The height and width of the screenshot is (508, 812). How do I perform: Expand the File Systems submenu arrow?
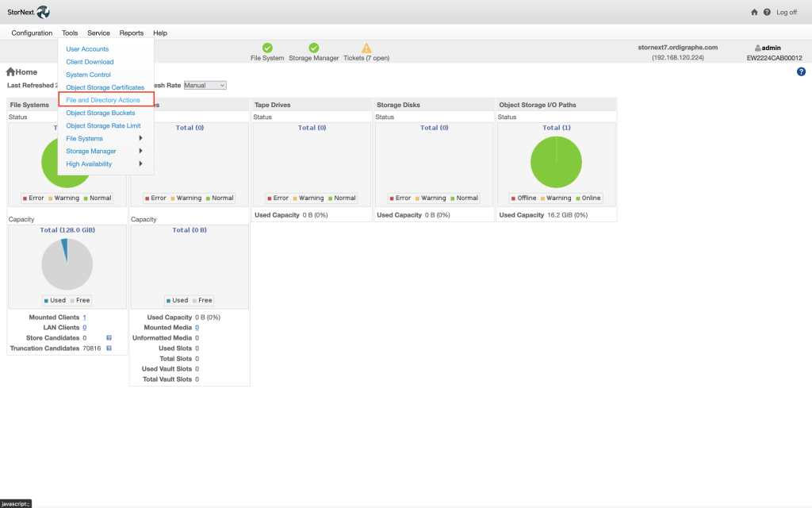(x=140, y=138)
